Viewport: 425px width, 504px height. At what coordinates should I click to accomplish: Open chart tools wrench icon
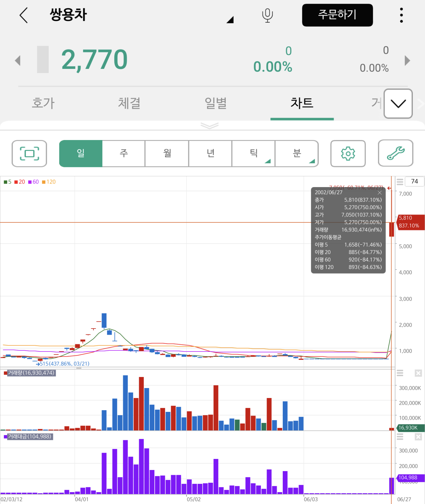pyautogui.click(x=396, y=153)
